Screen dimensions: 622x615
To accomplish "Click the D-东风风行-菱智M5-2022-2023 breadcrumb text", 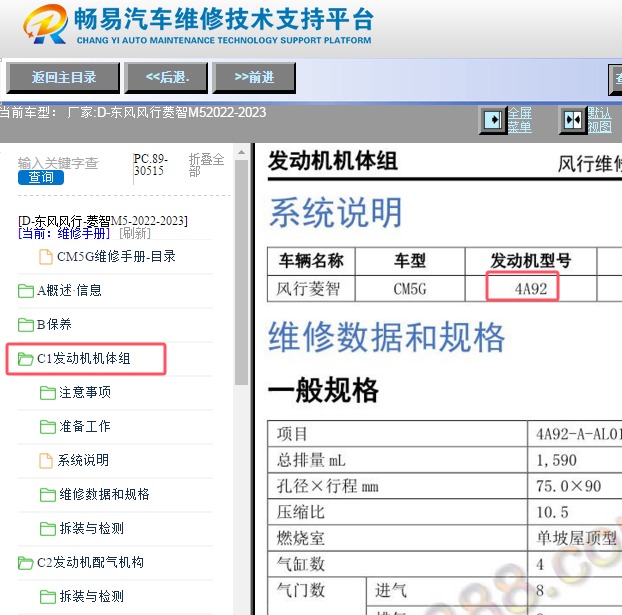I will click(103, 221).
